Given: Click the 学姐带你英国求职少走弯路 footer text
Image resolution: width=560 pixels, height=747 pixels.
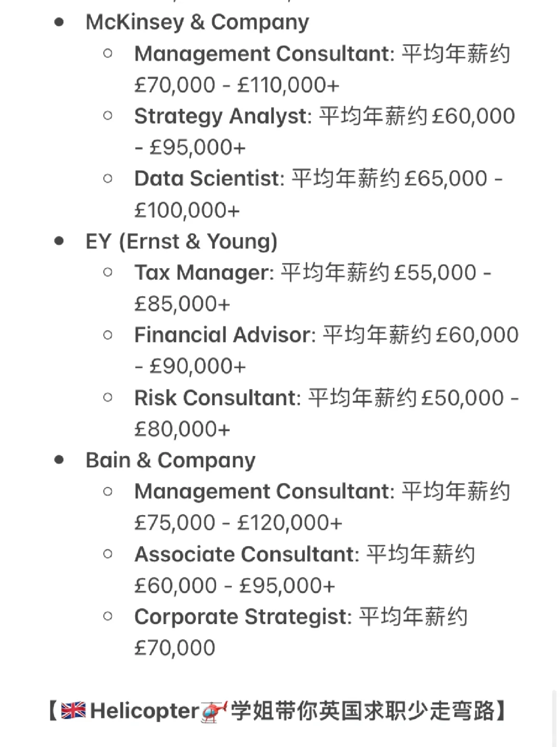Looking at the screenshot, I should click(x=363, y=711).
